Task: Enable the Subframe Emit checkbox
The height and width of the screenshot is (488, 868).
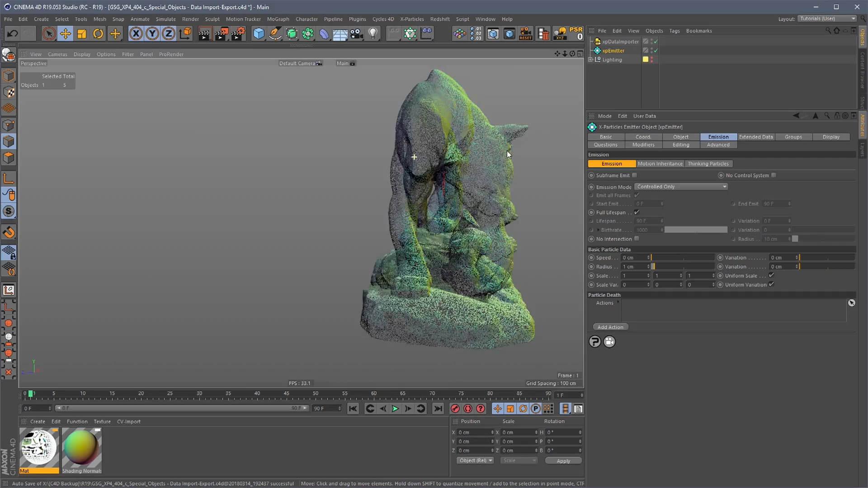Action: pyautogui.click(x=635, y=175)
